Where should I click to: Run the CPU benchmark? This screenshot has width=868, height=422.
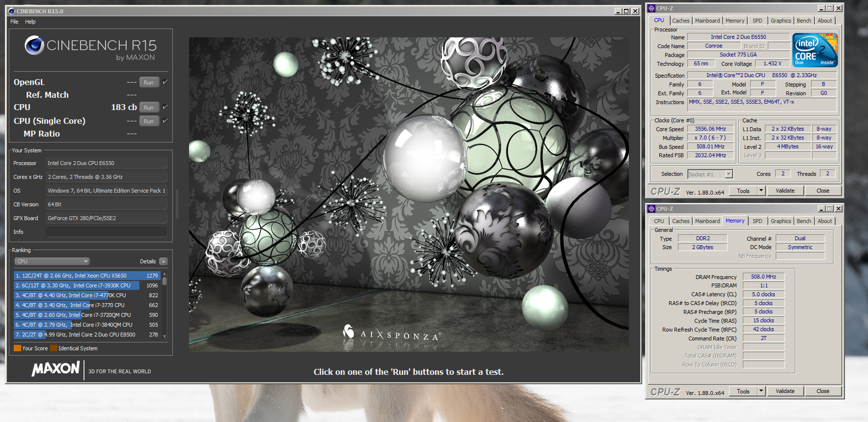(149, 107)
